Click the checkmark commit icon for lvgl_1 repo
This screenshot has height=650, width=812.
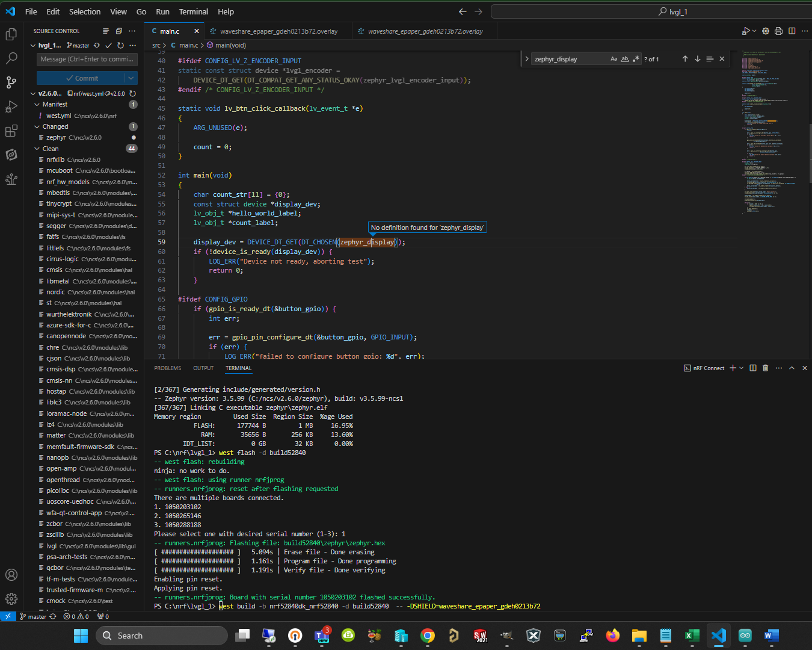pos(109,45)
